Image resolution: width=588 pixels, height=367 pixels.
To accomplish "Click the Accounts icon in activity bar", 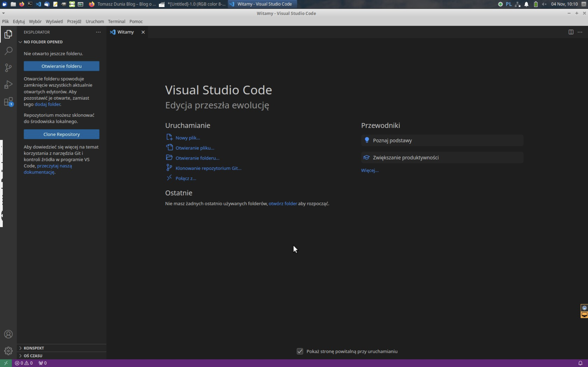I will (8, 334).
